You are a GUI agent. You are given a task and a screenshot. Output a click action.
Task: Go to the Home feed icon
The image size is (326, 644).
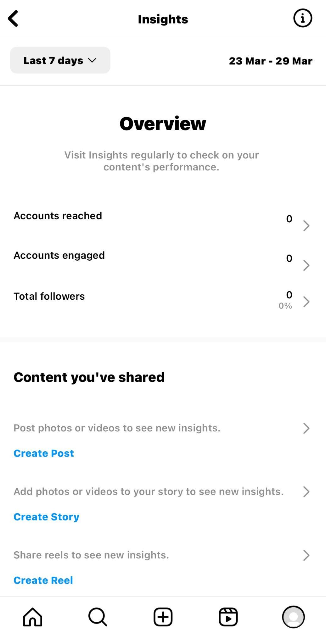[x=32, y=617]
